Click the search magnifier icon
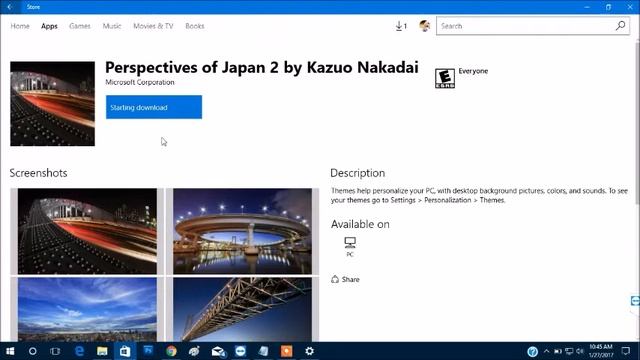640x360 pixels. coord(620,26)
